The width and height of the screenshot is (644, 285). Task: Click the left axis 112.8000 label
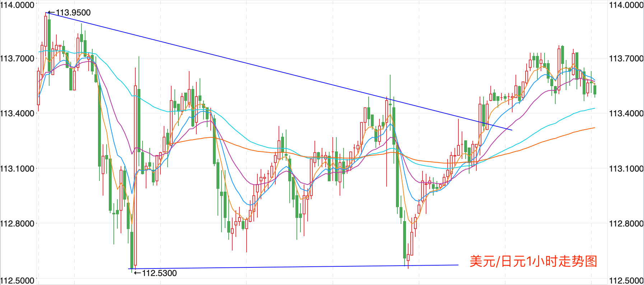pos(17,224)
